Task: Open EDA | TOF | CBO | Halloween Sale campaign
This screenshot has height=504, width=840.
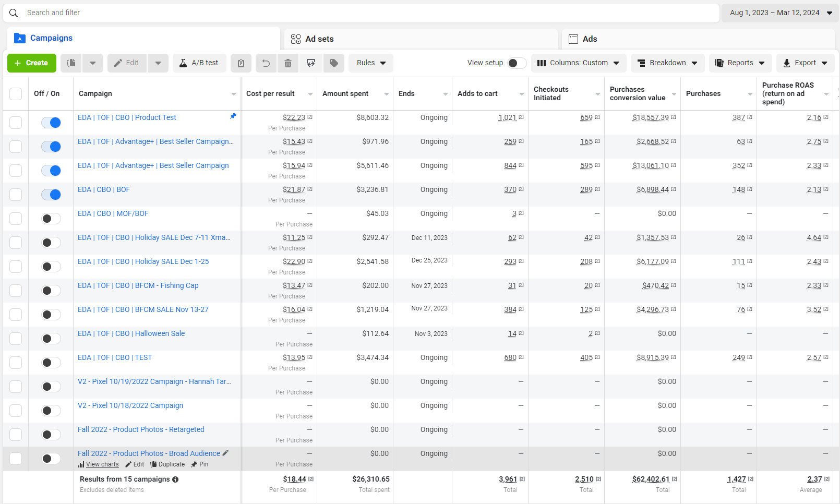Action: click(131, 333)
